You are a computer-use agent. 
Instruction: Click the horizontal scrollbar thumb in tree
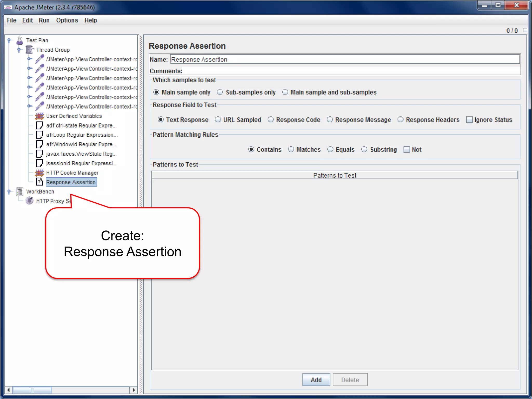pos(32,390)
